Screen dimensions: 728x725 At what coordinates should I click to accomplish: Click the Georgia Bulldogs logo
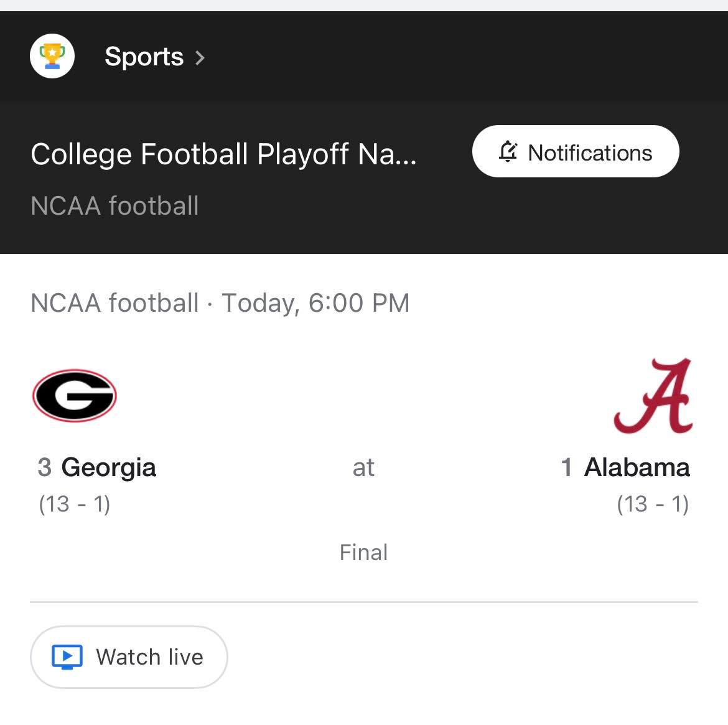click(x=75, y=396)
